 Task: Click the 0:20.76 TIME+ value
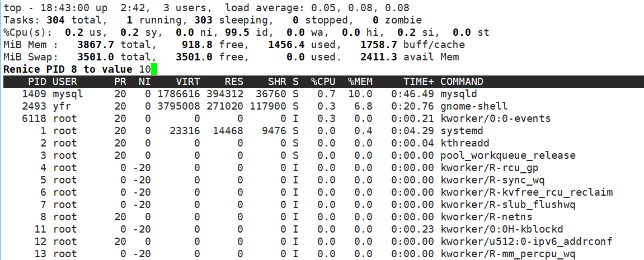pos(412,106)
